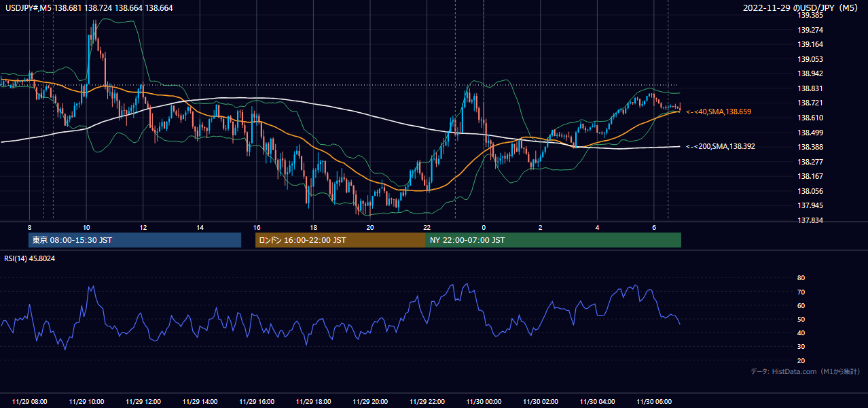Click price level 138.056 on axis
Viewport: 868px width, 408px height.
pyautogui.click(x=810, y=191)
